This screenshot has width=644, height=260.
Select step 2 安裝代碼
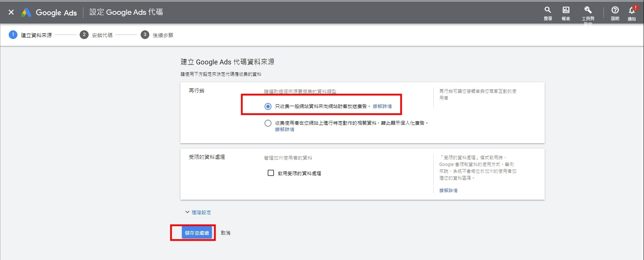[x=96, y=35]
